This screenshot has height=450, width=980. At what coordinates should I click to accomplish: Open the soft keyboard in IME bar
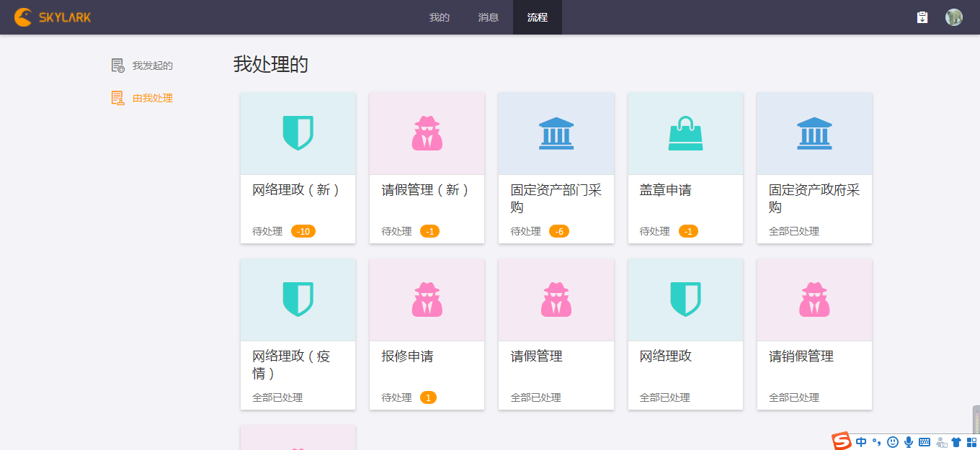point(925,442)
